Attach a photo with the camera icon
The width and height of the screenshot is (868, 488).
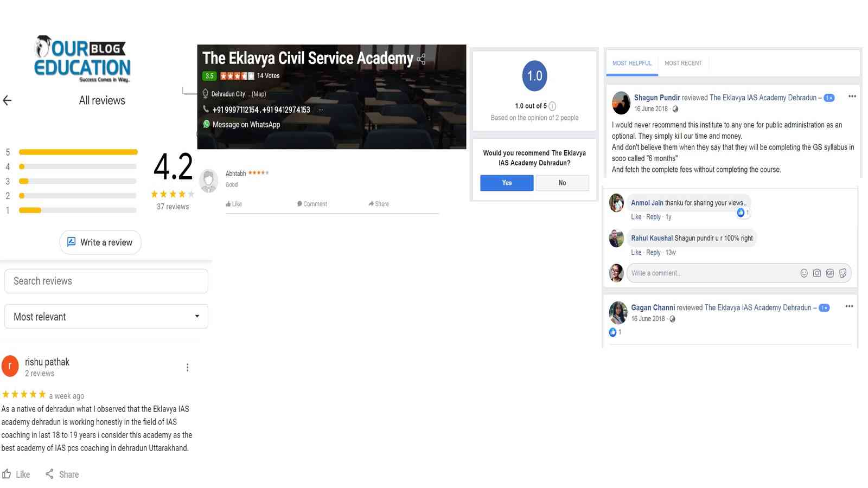point(817,273)
